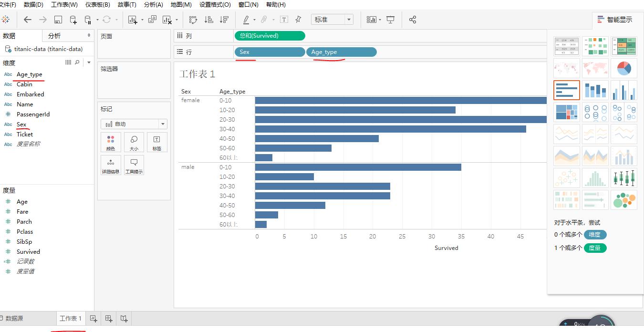The width and height of the screenshot is (644, 332).
Task: Enter presentation mode via screen icon
Action: (x=391, y=20)
